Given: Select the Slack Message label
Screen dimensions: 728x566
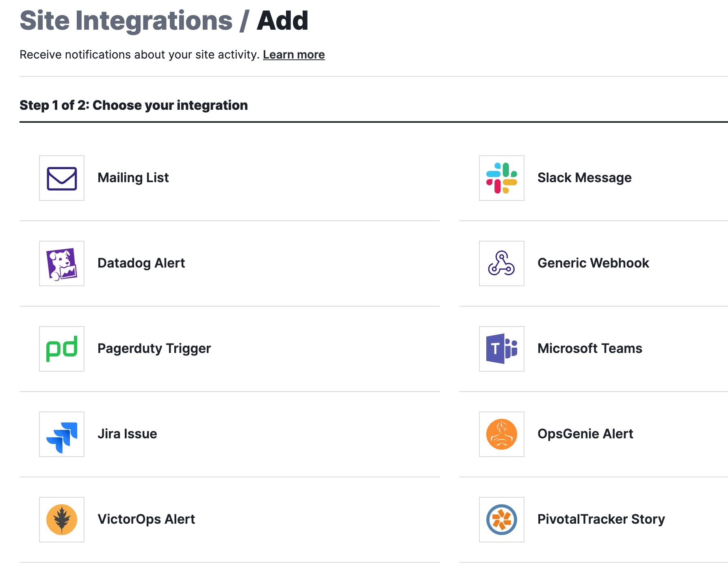Looking at the screenshot, I should pyautogui.click(x=585, y=178).
